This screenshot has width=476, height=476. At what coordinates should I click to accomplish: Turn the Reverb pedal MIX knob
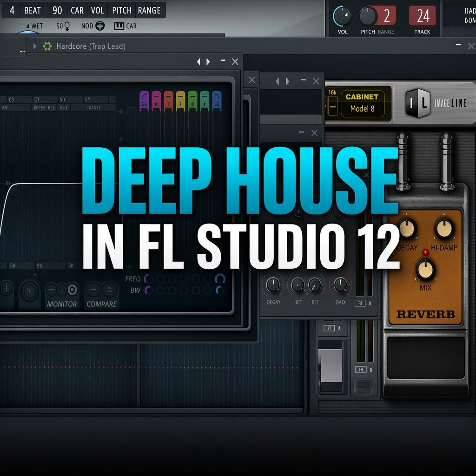coord(425,270)
